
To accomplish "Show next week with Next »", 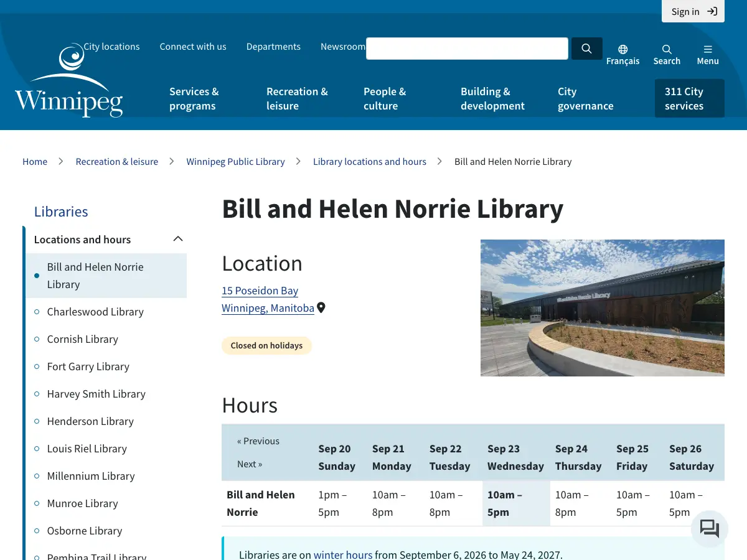I will (250, 464).
